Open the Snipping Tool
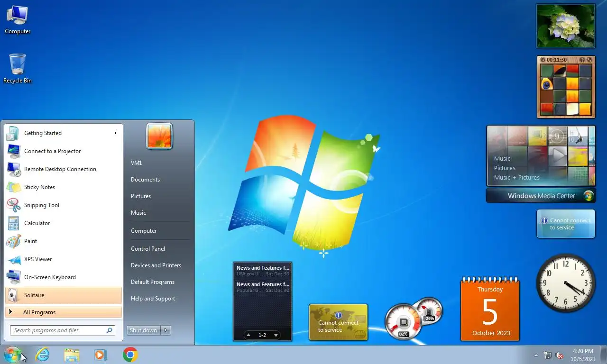The height and width of the screenshot is (364, 607). [x=63, y=205]
